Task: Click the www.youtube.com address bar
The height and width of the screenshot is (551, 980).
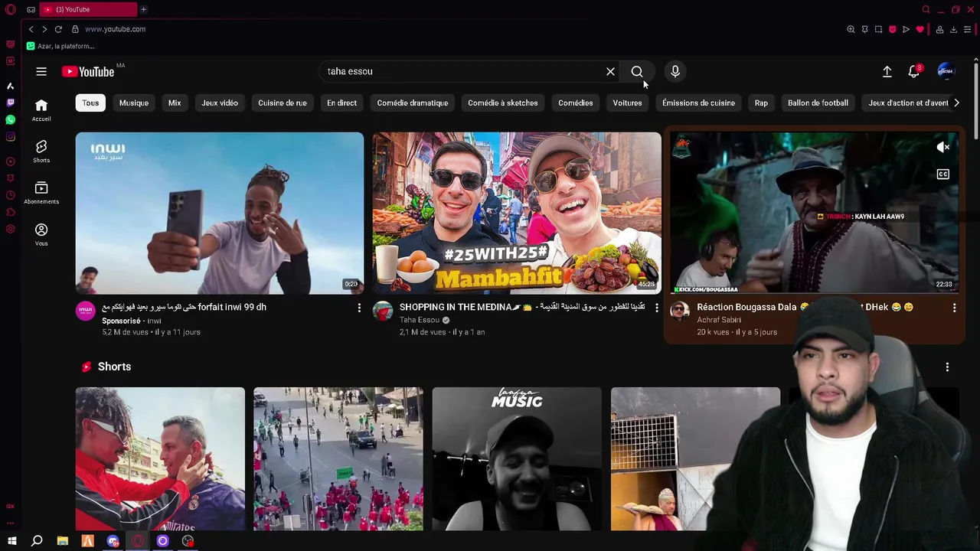Action: [x=115, y=29]
